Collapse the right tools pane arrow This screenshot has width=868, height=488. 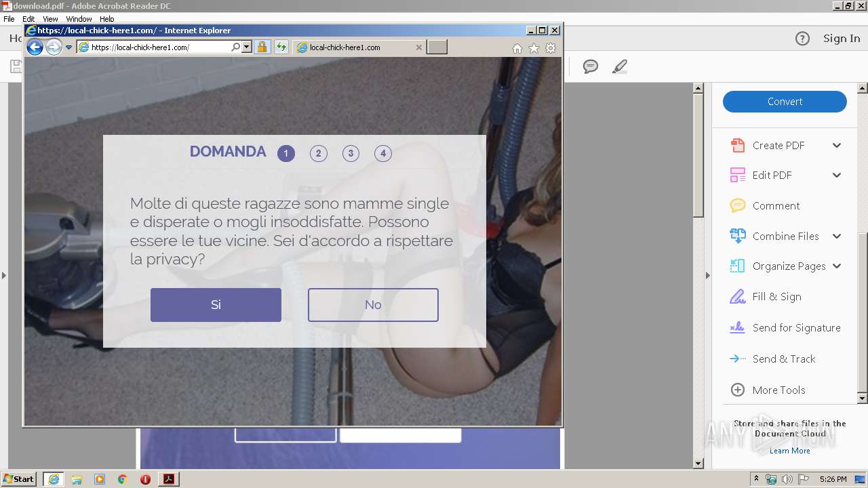pyautogui.click(x=708, y=275)
